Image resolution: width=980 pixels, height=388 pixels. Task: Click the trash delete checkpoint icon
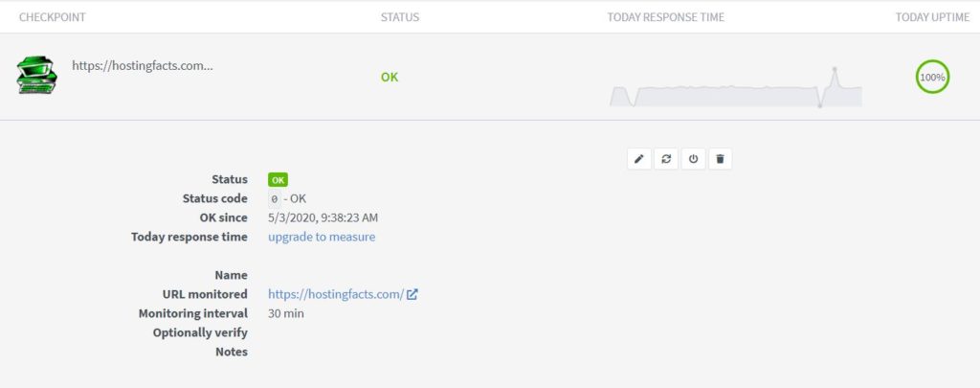[720, 159]
